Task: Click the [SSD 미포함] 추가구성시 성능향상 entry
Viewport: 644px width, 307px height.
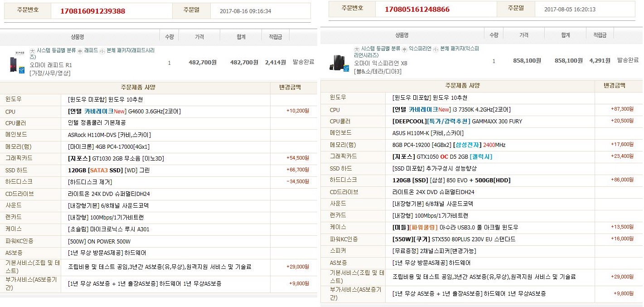Action: [435, 168]
